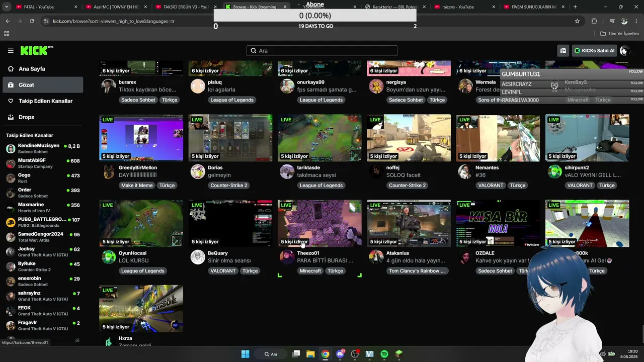This screenshot has width=644, height=362.
Task: Switch to the FİVEM SUNUCULARIN tab
Action: coord(533,7)
